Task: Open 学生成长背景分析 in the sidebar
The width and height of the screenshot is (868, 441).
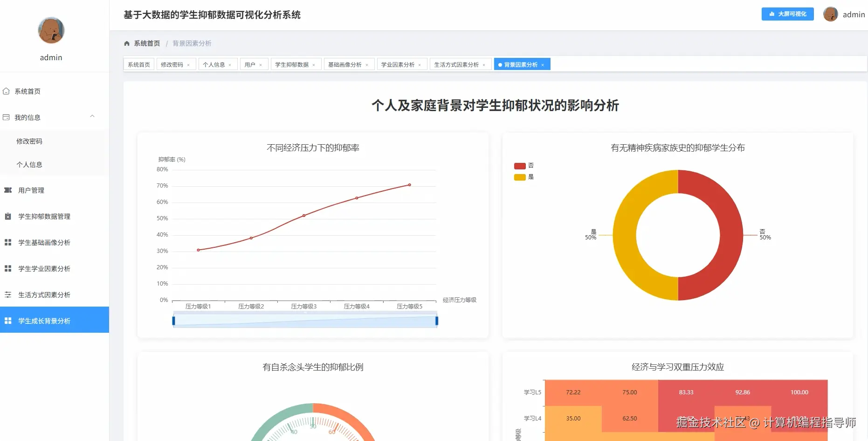Action: point(55,320)
